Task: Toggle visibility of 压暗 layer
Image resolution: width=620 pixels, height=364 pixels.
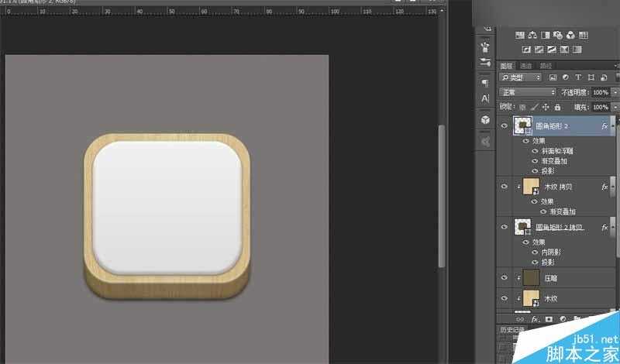Action: coord(505,277)
